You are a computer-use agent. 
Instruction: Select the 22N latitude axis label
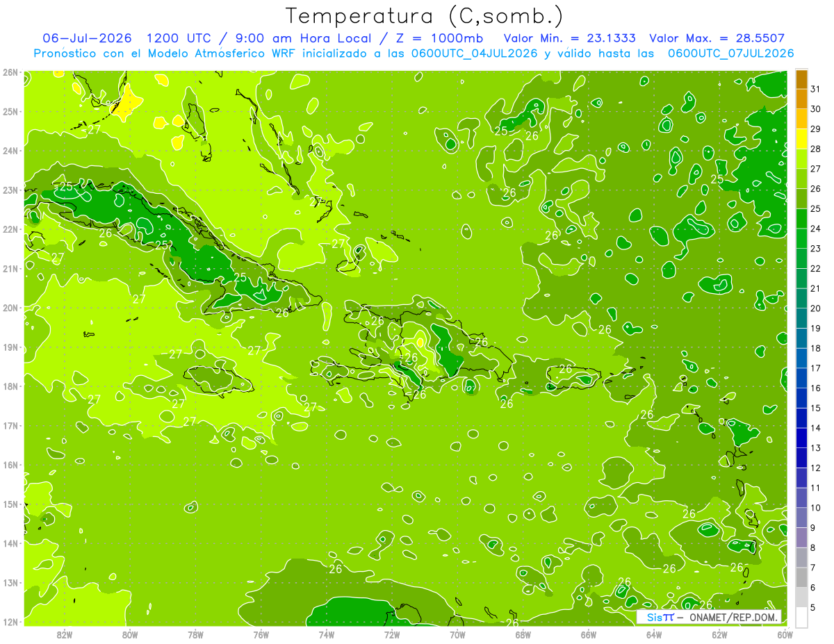pos(10,229)
